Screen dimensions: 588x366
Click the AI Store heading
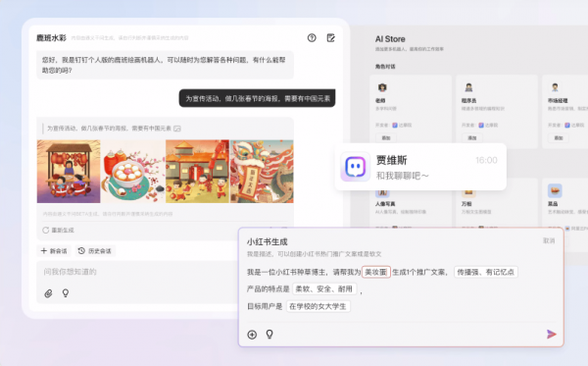click(x=390, y=39)
